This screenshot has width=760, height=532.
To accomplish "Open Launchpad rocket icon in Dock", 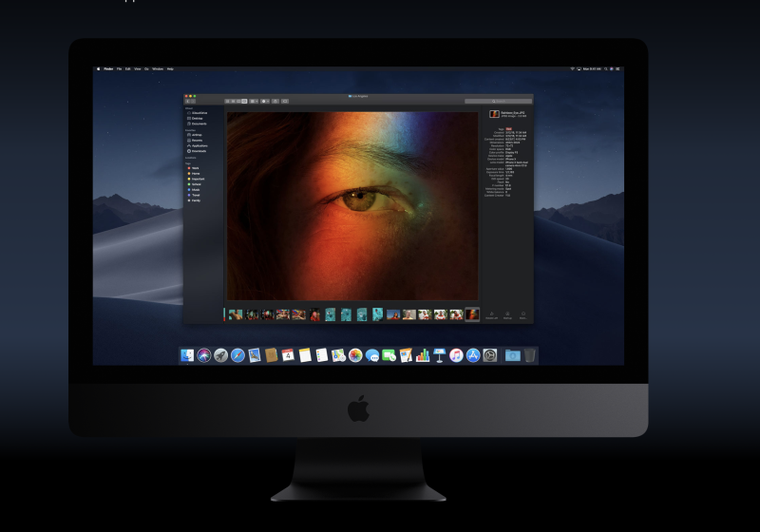I will (221, 355).
